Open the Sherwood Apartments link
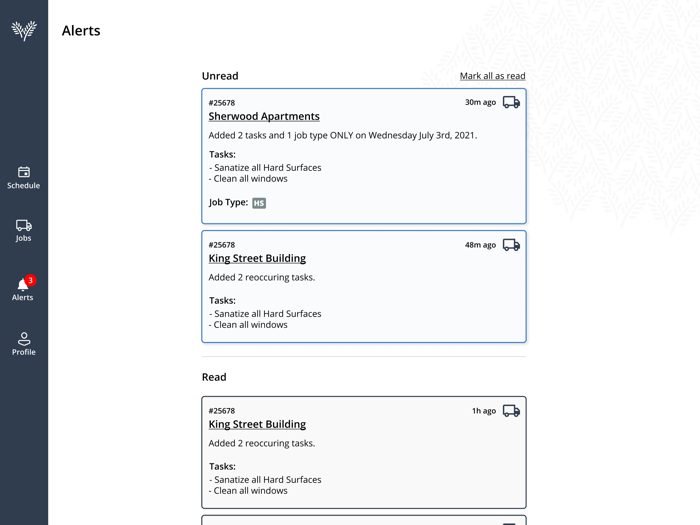This screenshot has height=525, width=700. [x=264, y=116]
